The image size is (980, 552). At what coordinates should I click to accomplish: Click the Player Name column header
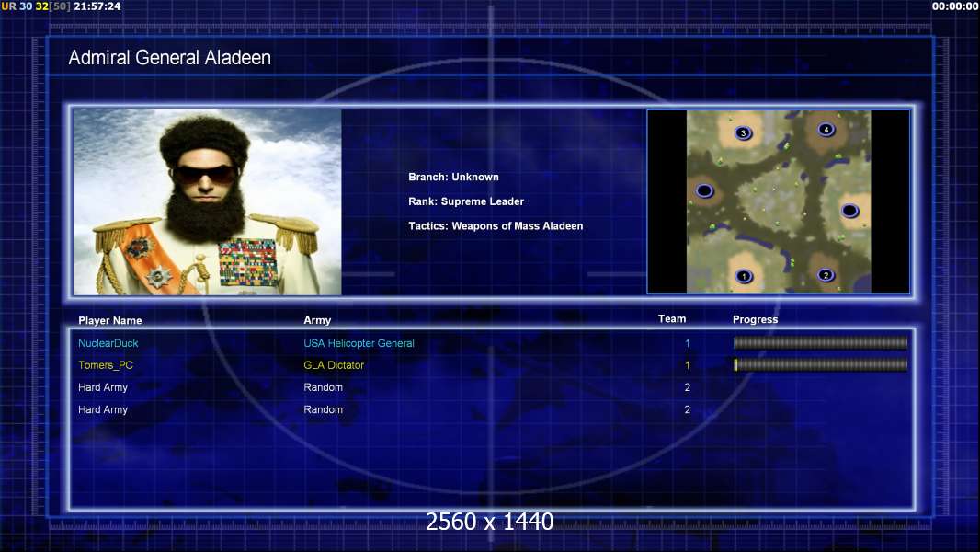tap(110, 320)
